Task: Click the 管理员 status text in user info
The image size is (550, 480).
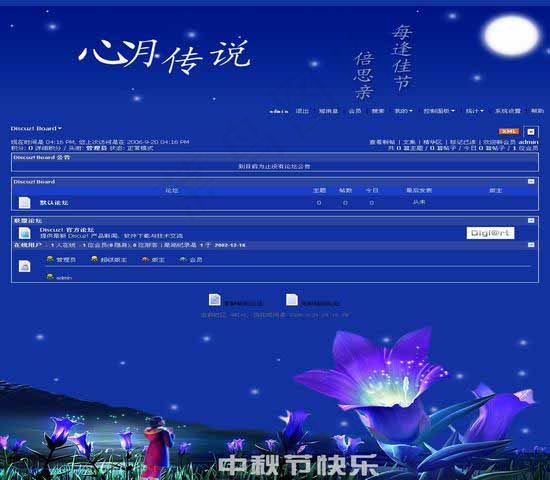Action: point(96,148)
